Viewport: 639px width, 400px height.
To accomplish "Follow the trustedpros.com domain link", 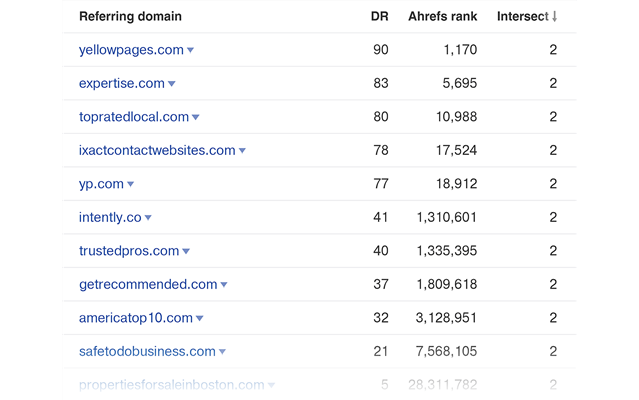I will (x=129, y=251).
